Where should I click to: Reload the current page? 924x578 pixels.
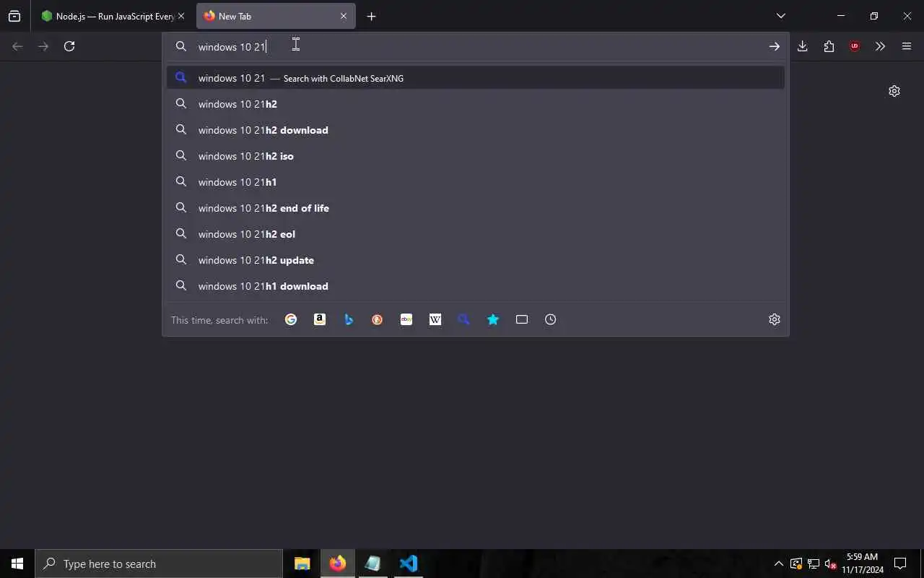pyautogui.click(x=69, y=46)
